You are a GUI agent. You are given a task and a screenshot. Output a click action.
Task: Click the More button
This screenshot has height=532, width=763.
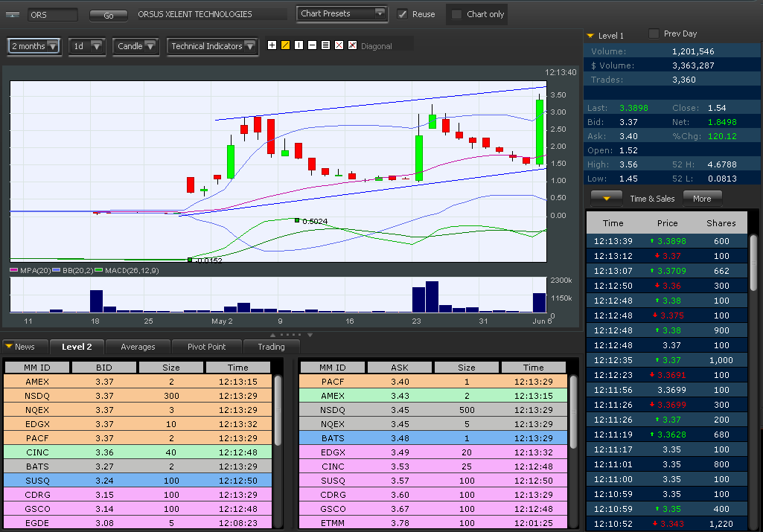(x=702, y=199)
